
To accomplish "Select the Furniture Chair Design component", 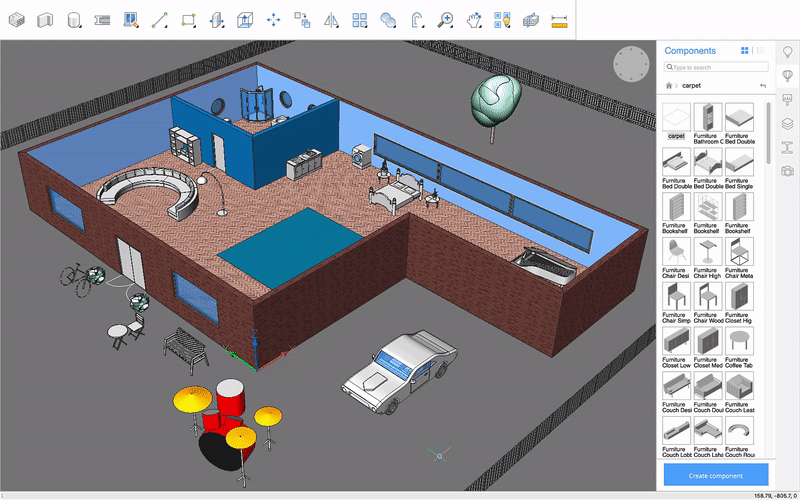I will coord(677,252).
